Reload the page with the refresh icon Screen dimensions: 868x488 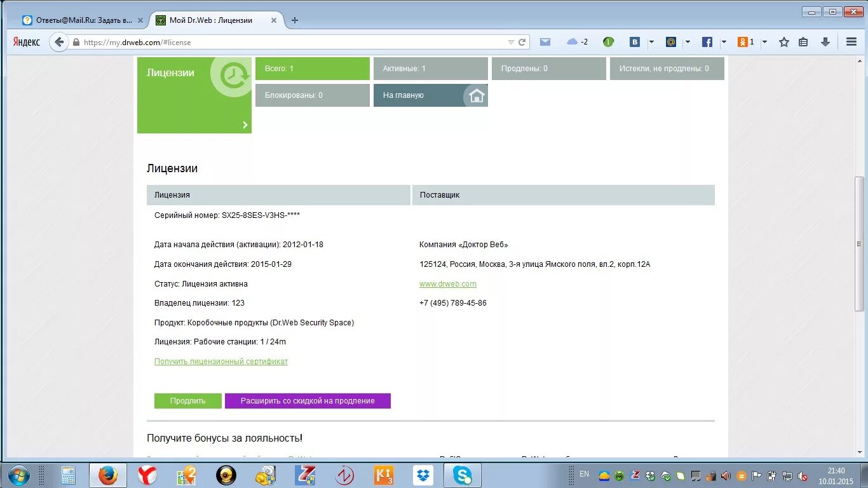point(522,42)
